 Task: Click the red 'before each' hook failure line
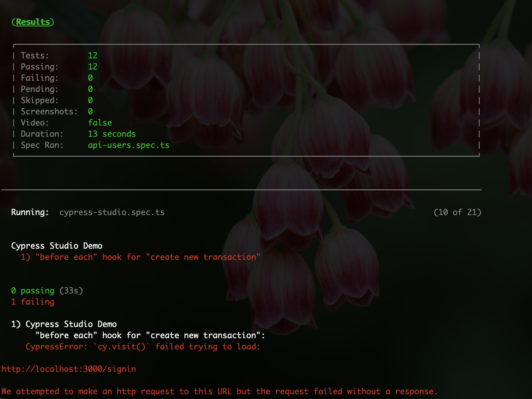click(140, 257)
